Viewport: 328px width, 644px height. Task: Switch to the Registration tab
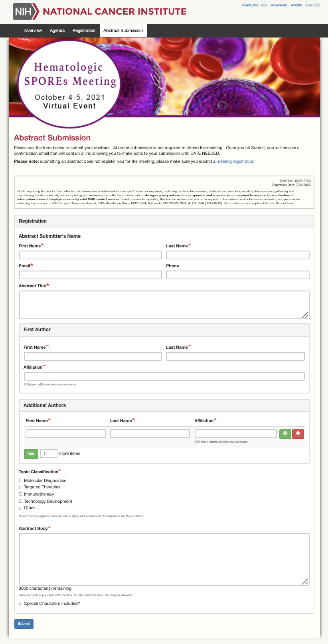tap(84, 30)
